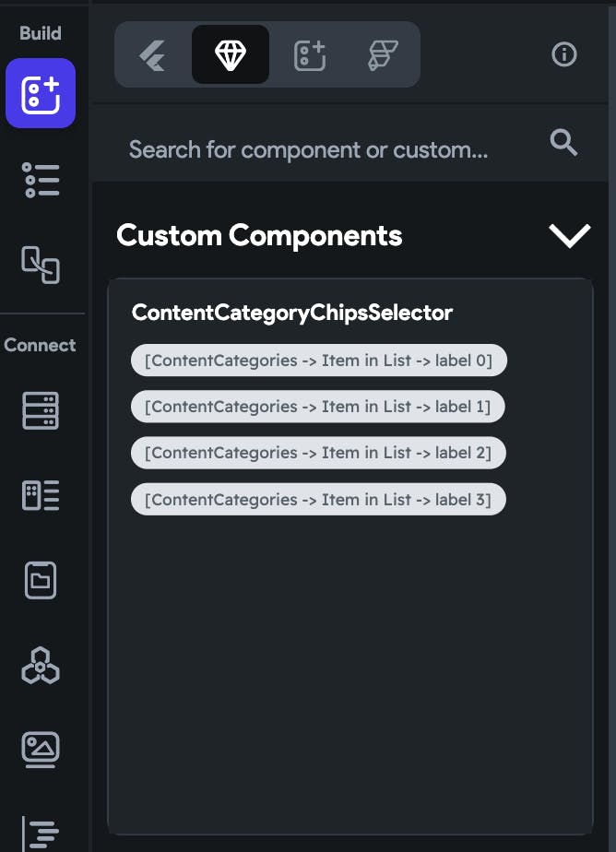Collapse the Custom Components section
Image resolution: width=616 pixels, height=852 pixels.
click(x=569, y=235)
